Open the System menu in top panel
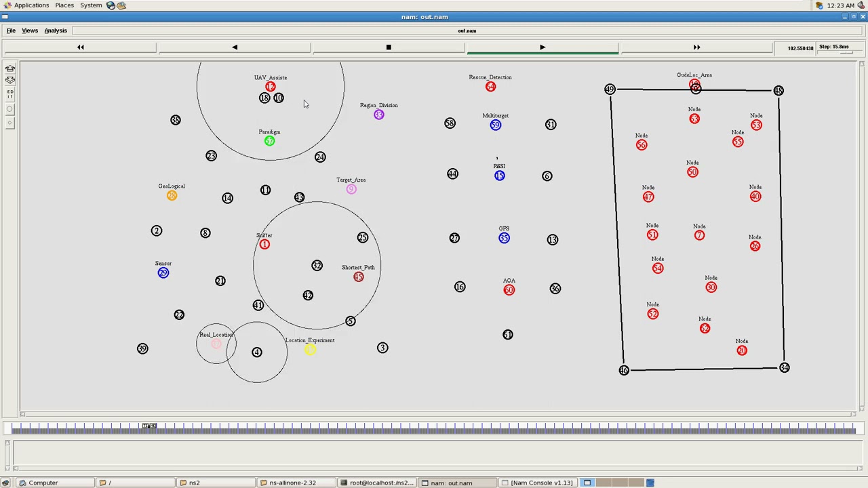Screen dimensions: 868x488 91,5
